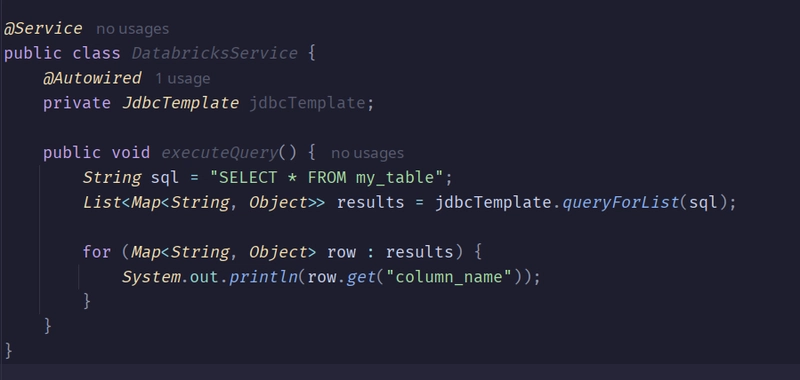Click the executeQuery method name
800x380 pixels.
220,153
